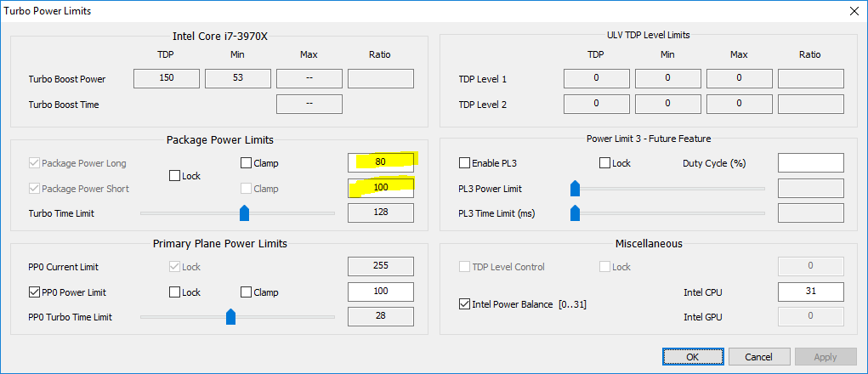Click Package Power Long value field 80
This screenshot has width=868, height=374.
(380, 162)
